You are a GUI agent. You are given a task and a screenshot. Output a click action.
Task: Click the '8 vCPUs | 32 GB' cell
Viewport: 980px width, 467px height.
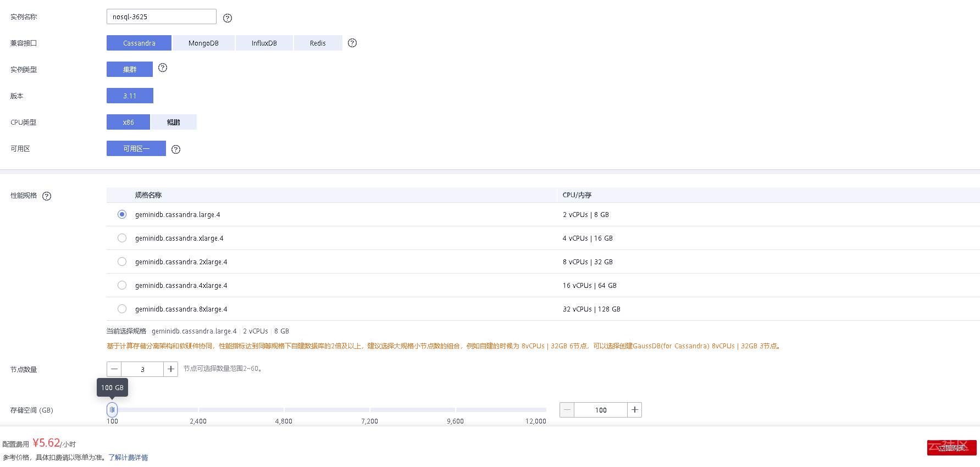588,262
